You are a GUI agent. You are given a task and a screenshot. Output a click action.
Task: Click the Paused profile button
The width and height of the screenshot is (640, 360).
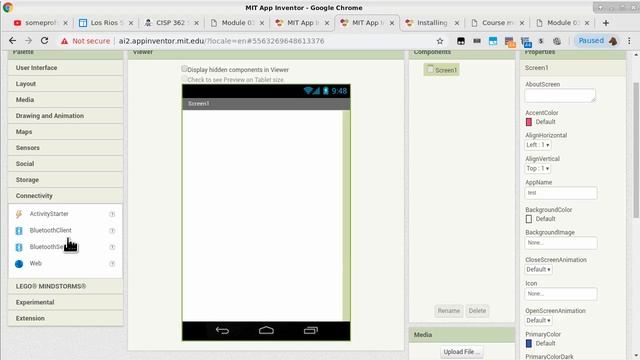tap(597, 40)
